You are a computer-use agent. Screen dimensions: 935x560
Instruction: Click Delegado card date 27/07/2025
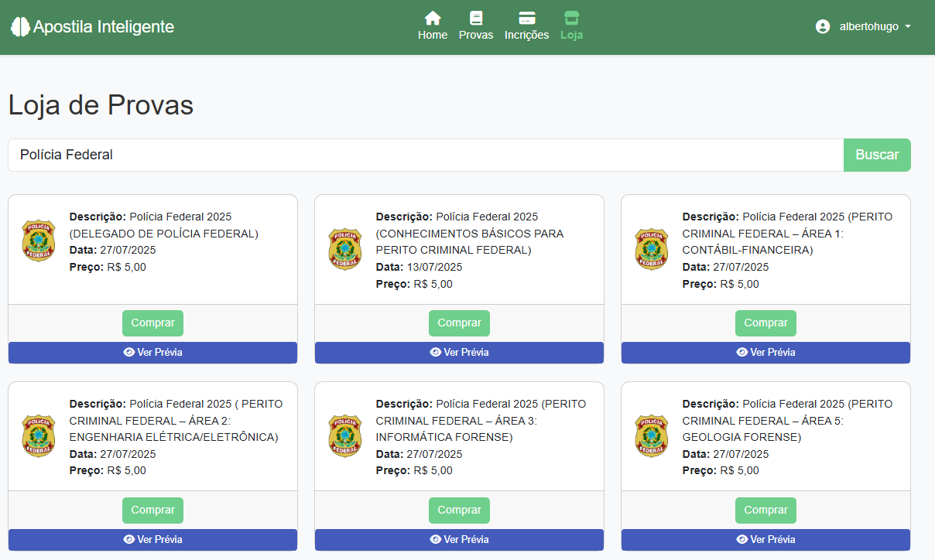pos(128,250)
